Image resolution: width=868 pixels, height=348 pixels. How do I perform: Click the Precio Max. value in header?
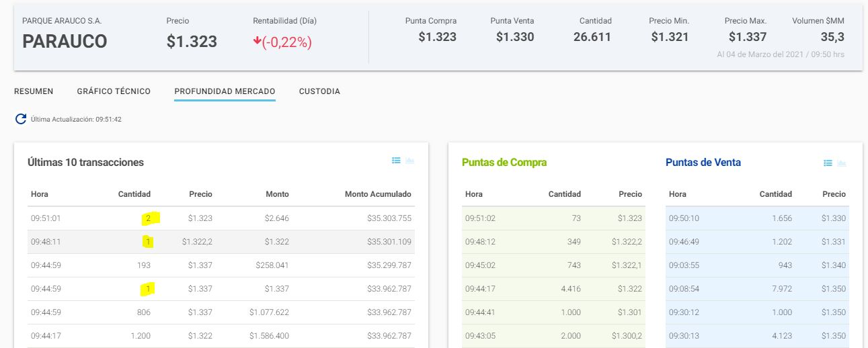tap(748, 37)
